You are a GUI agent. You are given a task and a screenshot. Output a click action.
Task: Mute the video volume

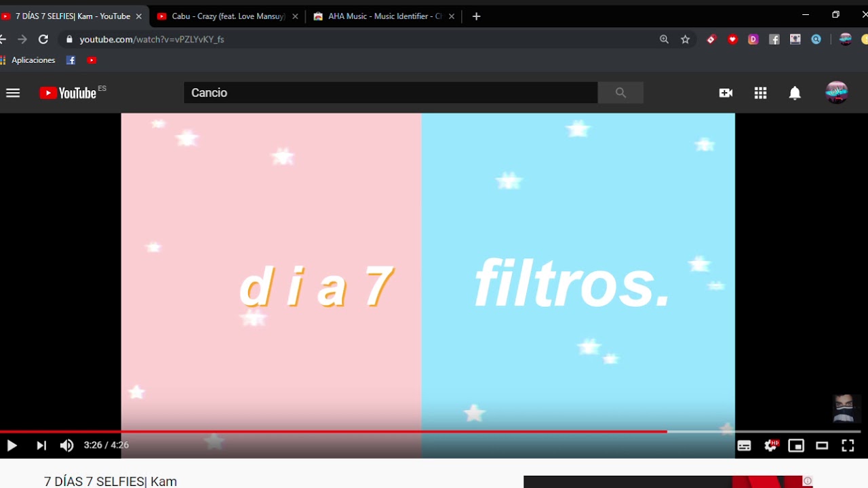(x=66, y=445)
